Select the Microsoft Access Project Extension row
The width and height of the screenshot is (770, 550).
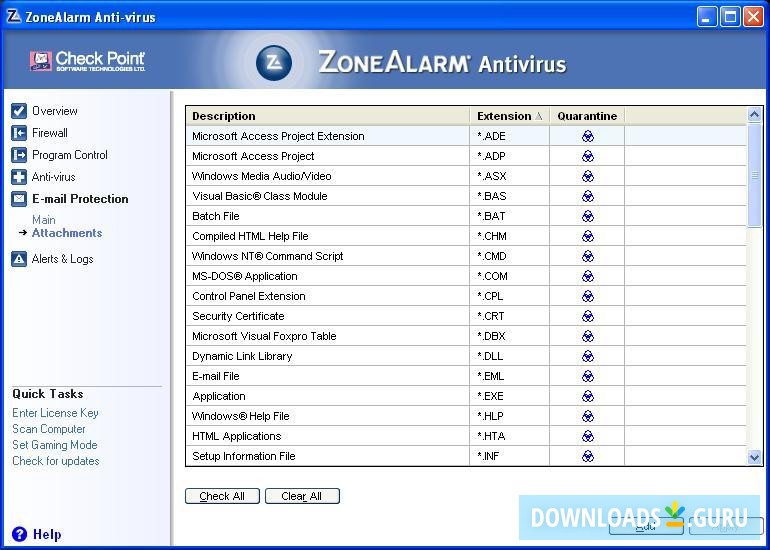click(466, 136)
